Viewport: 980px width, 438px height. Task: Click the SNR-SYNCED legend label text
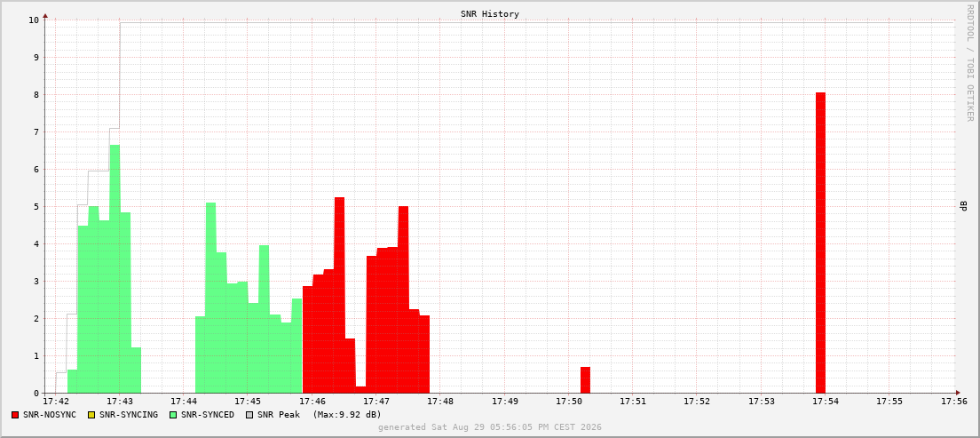coord(207,415)
